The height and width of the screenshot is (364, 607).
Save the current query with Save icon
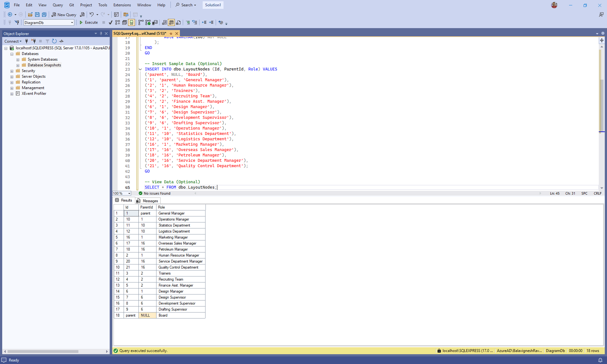(37, 15)
